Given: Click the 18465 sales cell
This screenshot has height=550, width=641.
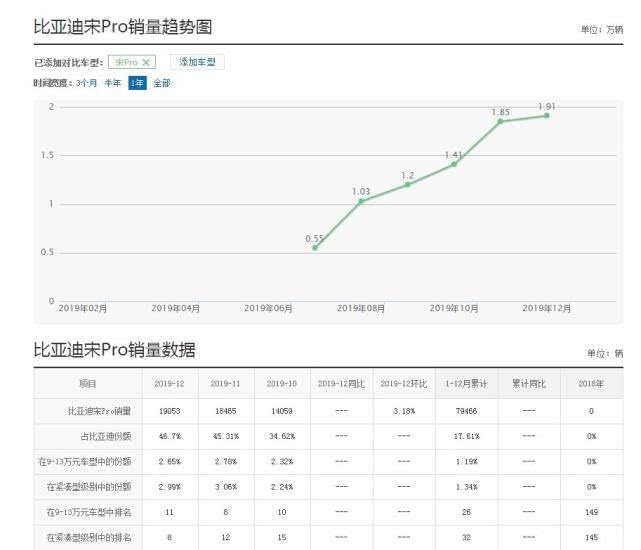Looking at the screenshot, I should 226,411.
